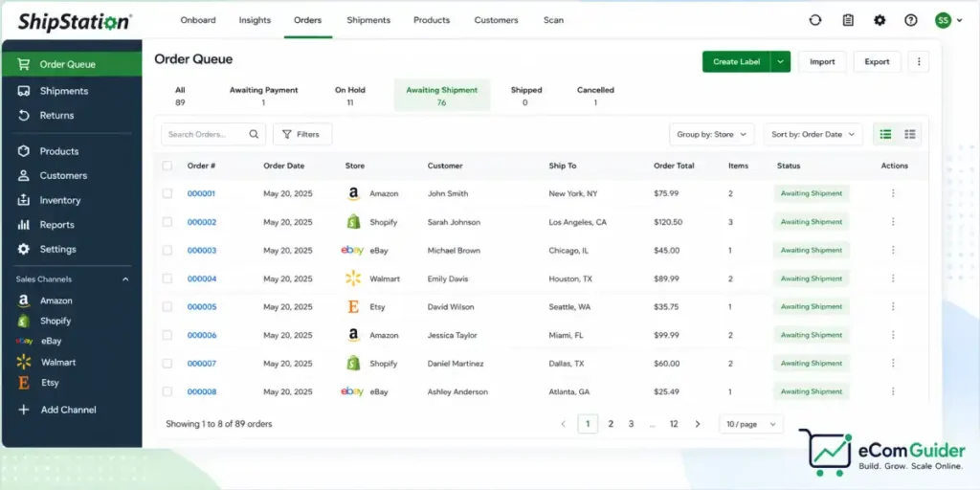The image size is (980, 490).
Task: Click the Import button
Action: [822, 62]
